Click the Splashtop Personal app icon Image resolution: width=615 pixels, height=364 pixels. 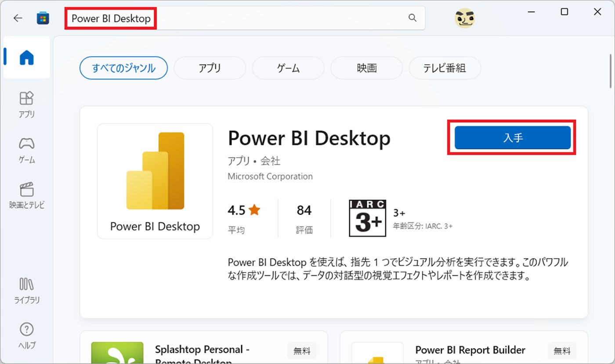click(x=117, y=353)
